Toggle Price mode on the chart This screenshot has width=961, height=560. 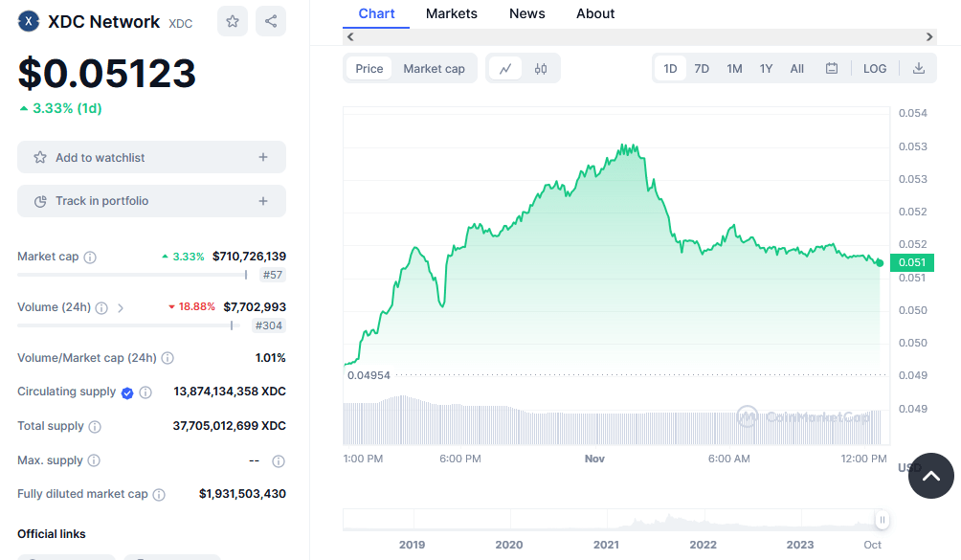[x=369, y=68]
